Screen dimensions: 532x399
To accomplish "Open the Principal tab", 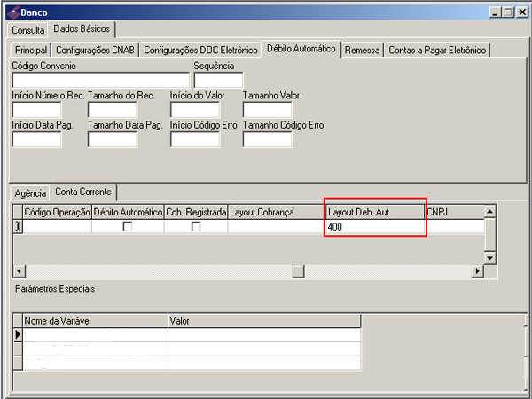I will point(31,51).
